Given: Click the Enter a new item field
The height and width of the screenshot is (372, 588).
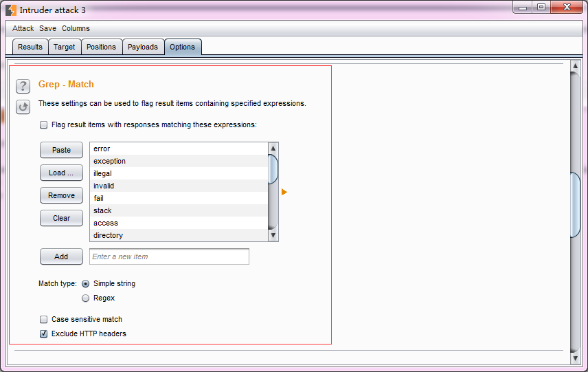Looking at the screenshot, I should pos(169,256).
